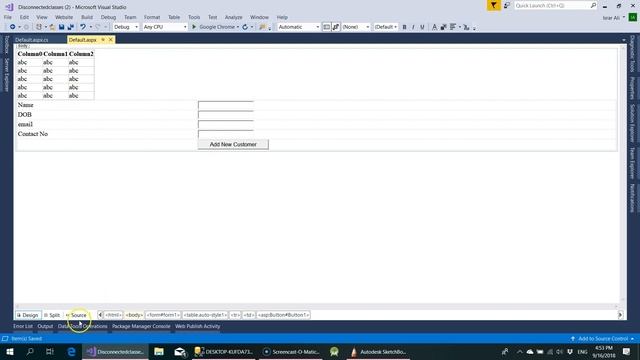The height and width of the screenshot is (360, 640).
Task: Select the <asp:Button#Button1> tag breadcrumb
Action: pyautogui.click(x=283, y=315)
